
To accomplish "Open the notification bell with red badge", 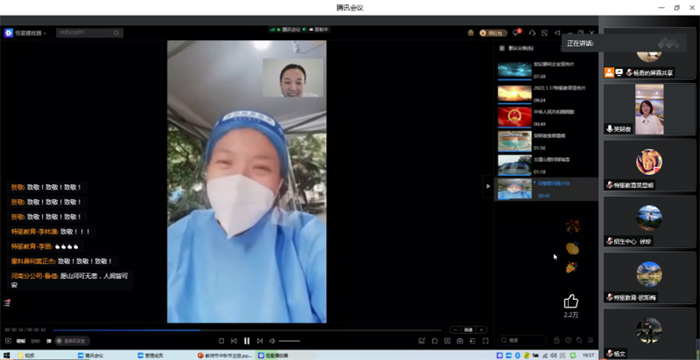I will pos(516,33).
